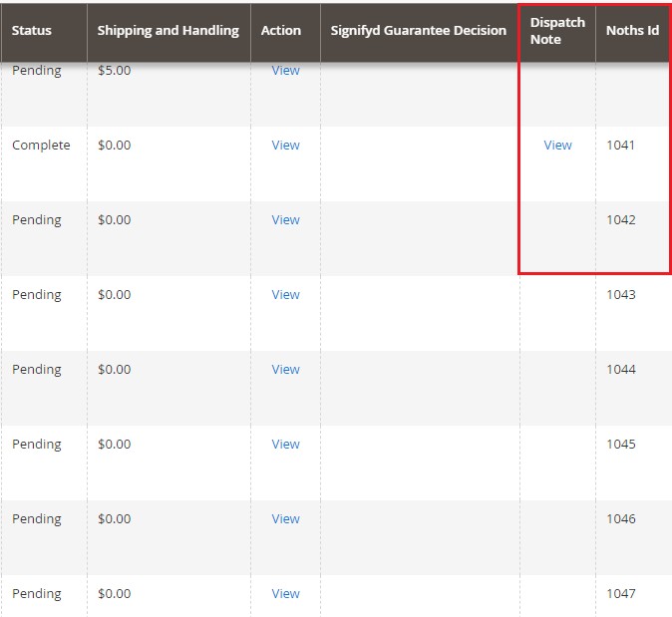Open Action View link for Complete order 1041
The height and width of the screenshot is (617, 672).
click(x=285, y=146)
